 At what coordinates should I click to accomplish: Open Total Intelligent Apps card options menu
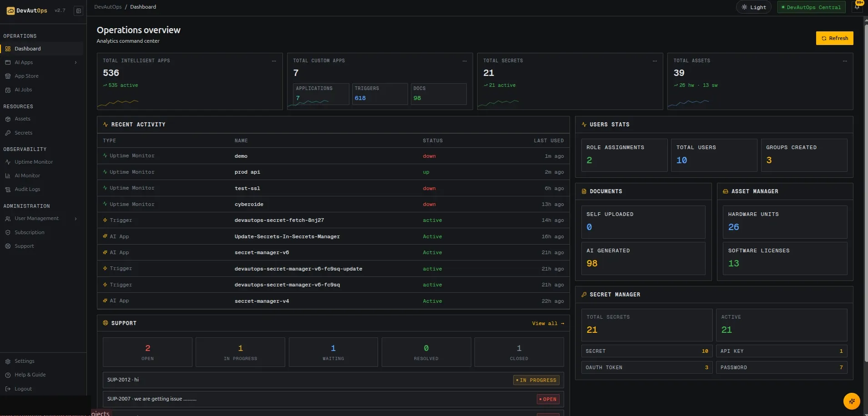click(274, 61)
